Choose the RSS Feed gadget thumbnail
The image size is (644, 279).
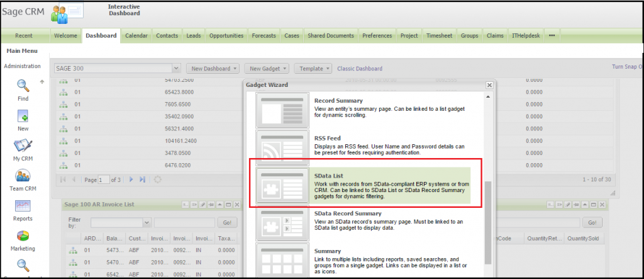pyautogui.click(x=282, y=148)
